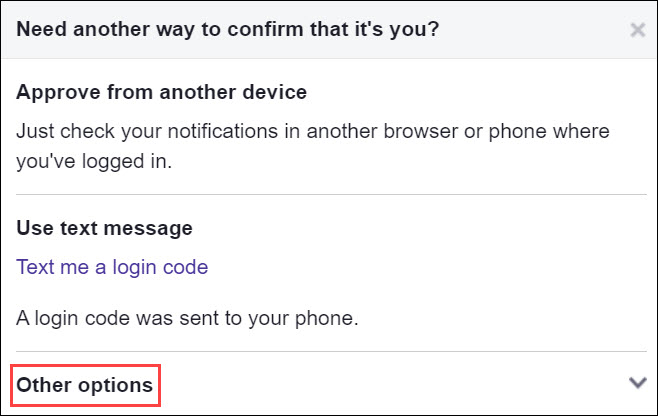Close the dialog with the X icon
The height and width of the screenshot is (416, 658).
point(637,30)
